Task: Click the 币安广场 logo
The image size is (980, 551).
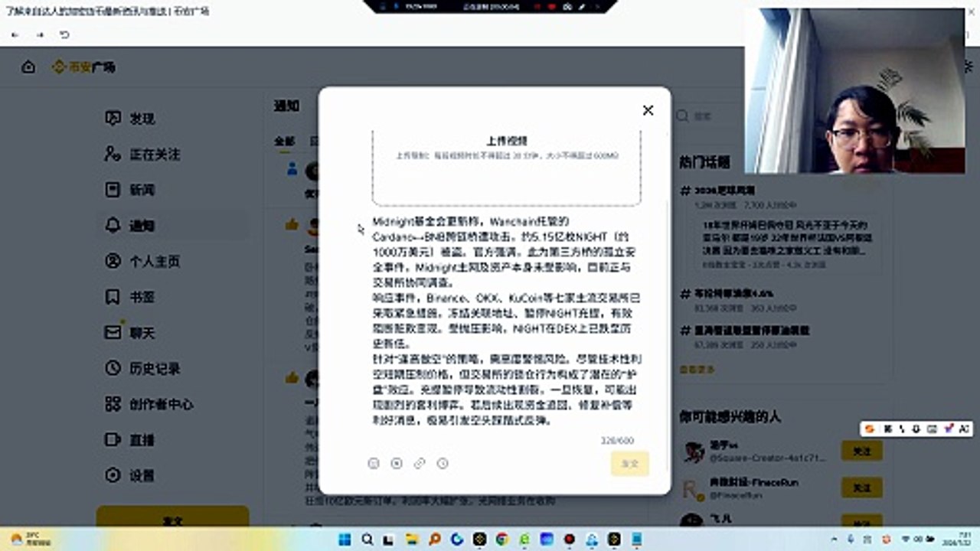Action: (x=83, y=67)
